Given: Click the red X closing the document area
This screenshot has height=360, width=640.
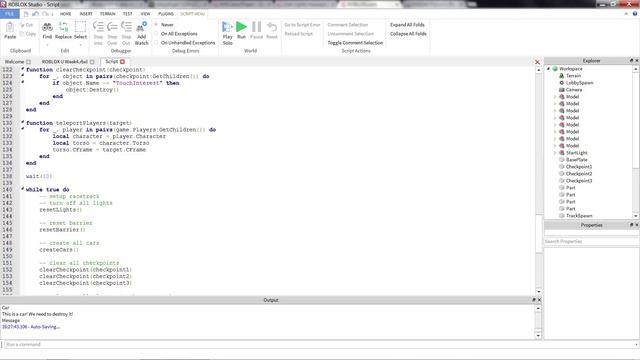Looking at the screenshot, I should (538, 62).
